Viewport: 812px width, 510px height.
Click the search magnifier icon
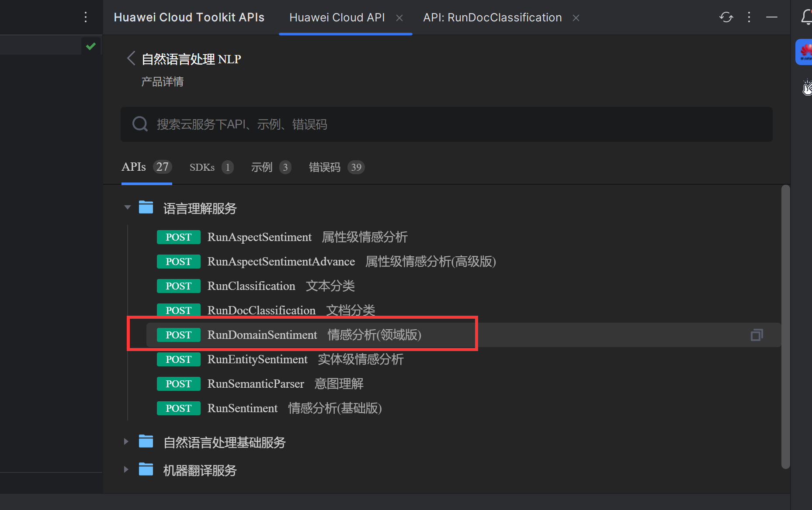[140, 124]
